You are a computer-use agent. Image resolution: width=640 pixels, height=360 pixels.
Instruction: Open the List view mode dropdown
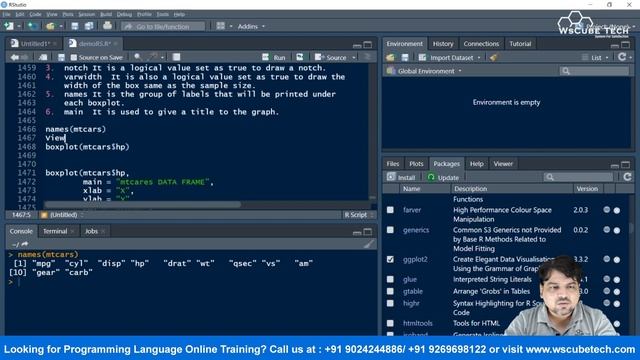pos(596,58)
